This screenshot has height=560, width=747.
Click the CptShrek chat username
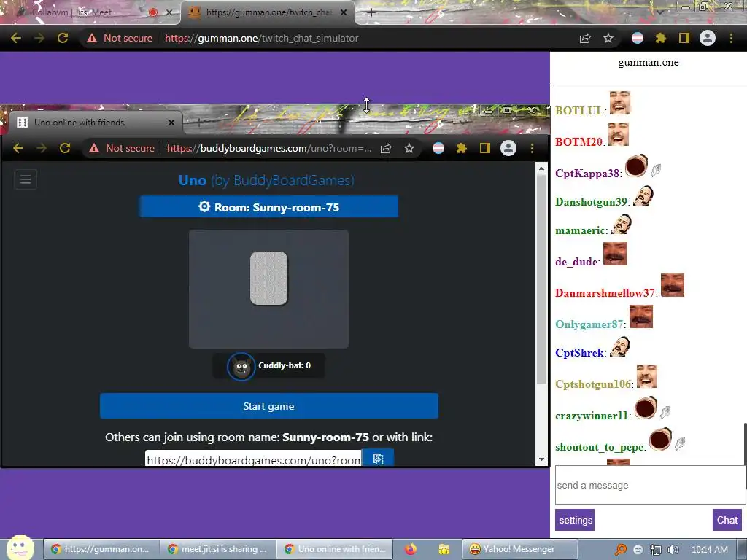579,353
